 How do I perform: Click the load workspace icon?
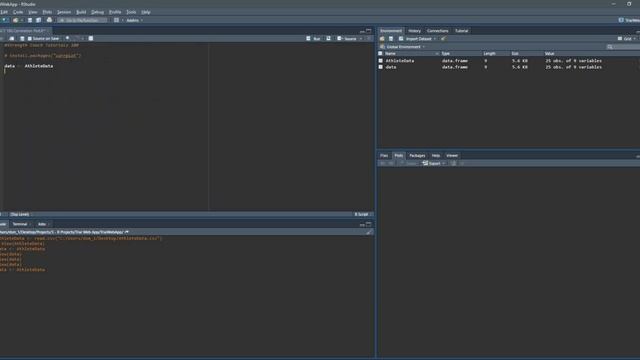(x=382, y=39)
